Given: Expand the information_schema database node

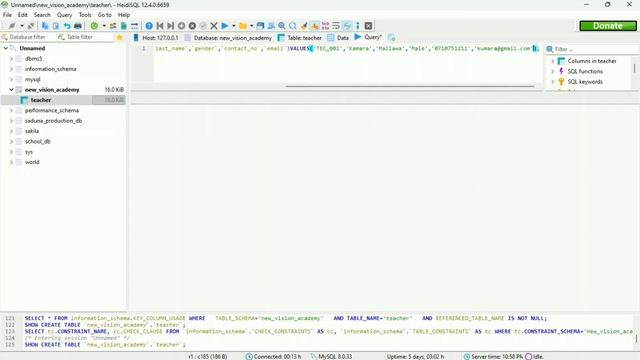Looking at the screenshot, I should (x=11, y=69).
